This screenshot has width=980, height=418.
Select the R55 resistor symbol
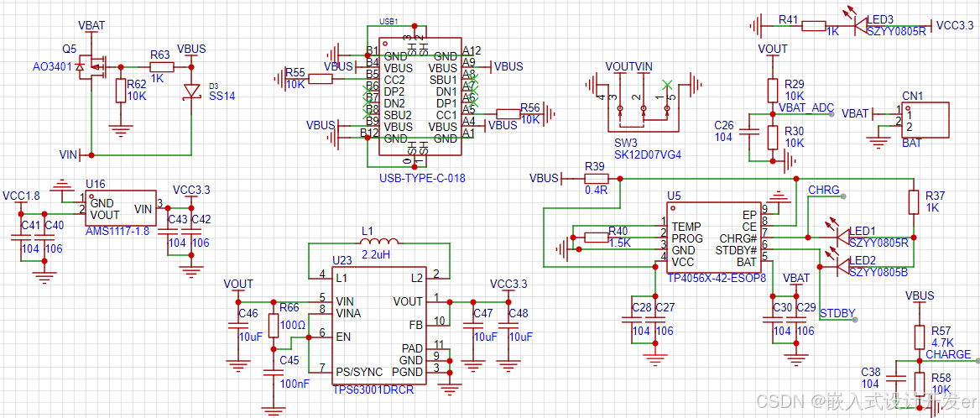321,79
